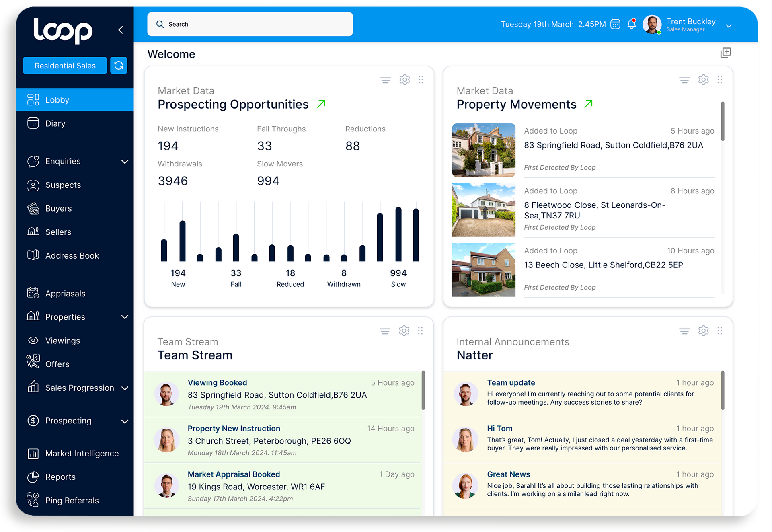This screenshot has height=532, width=772.
Task: Expand the Enquiries sidebar menu
Action: pyautogui.click(x=125, y=161)
